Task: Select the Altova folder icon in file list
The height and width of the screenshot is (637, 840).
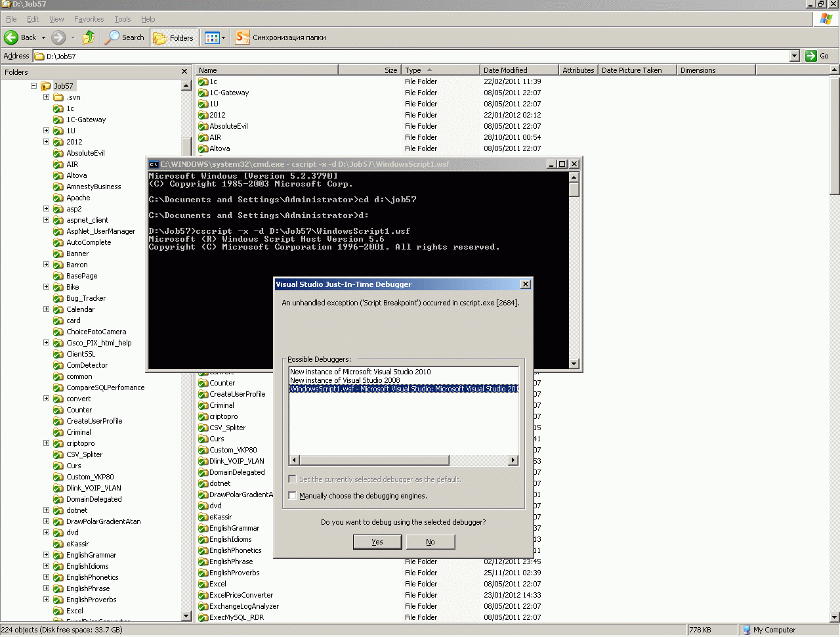Action: (203, 148)
